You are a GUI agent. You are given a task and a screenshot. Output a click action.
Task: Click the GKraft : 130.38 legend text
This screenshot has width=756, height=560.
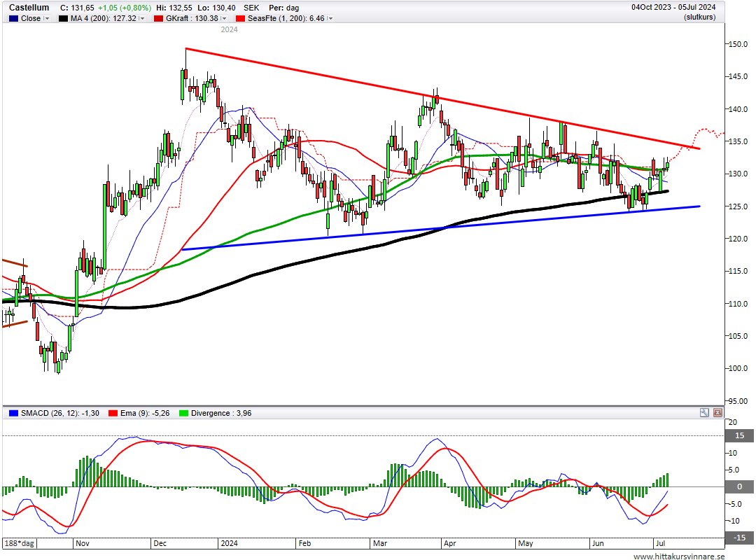(192, 18)
